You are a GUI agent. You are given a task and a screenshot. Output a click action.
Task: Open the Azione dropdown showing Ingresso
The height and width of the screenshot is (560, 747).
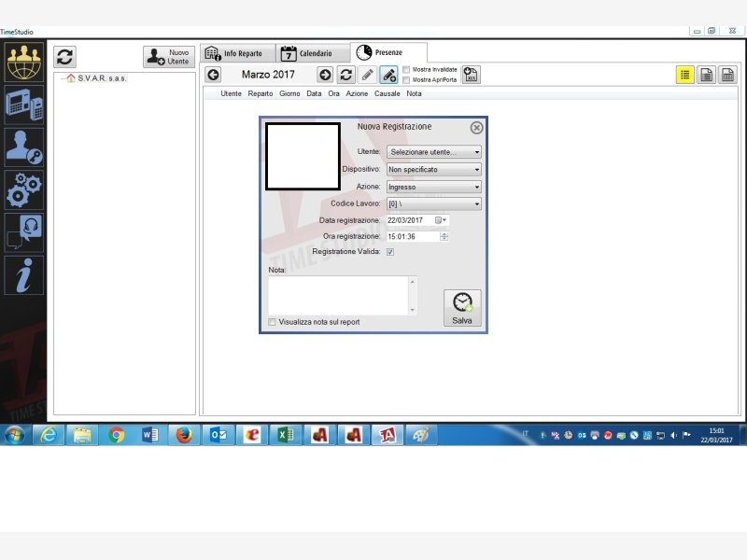pyautogui.click(x=434, y=187)
